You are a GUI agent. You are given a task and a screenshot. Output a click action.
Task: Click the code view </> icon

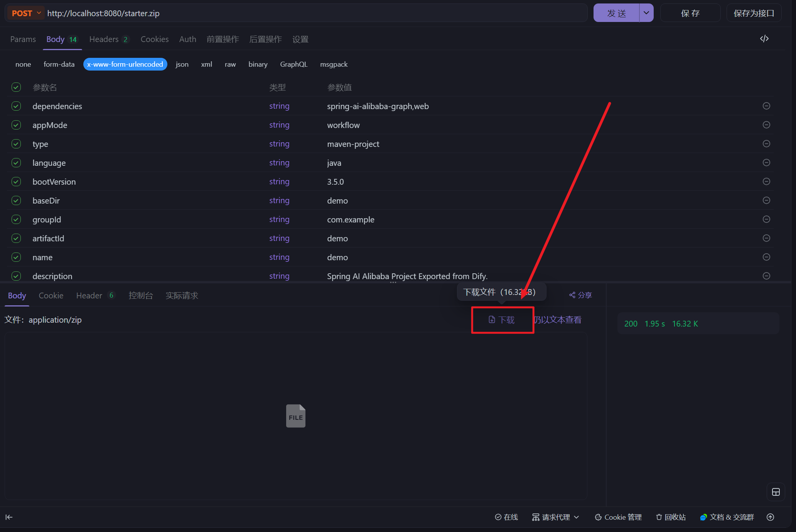765,39
